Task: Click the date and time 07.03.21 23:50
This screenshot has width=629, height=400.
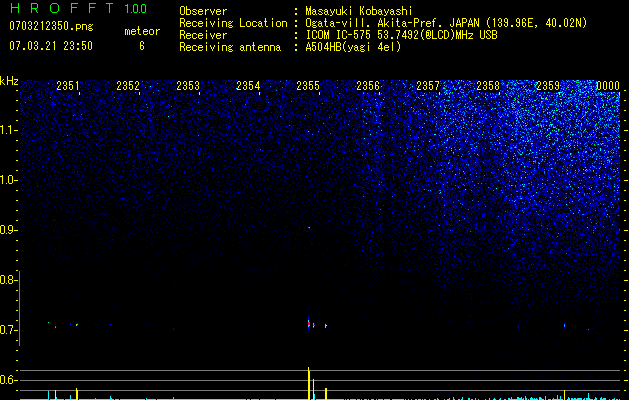Action: point(51,46)
